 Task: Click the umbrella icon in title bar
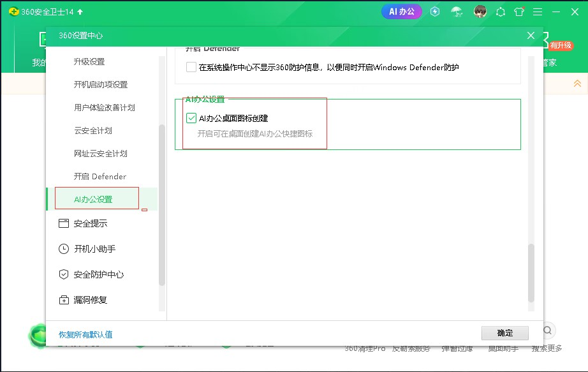pyautogui.click(x=457, y=11)
